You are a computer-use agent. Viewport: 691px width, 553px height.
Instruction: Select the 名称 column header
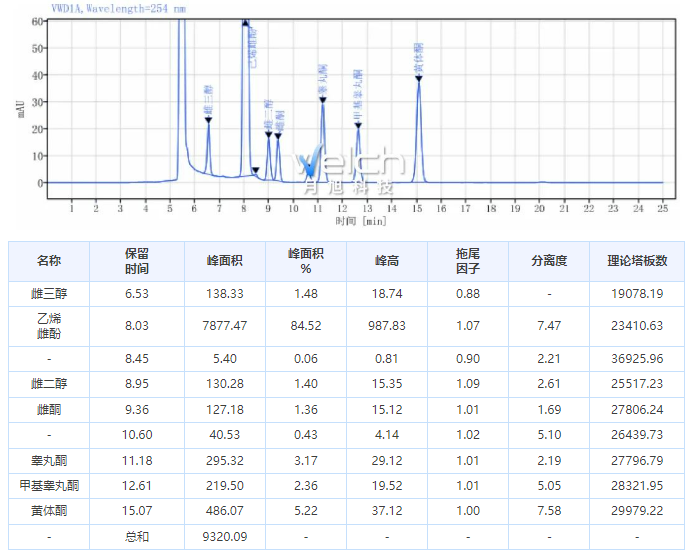(49, 261)
